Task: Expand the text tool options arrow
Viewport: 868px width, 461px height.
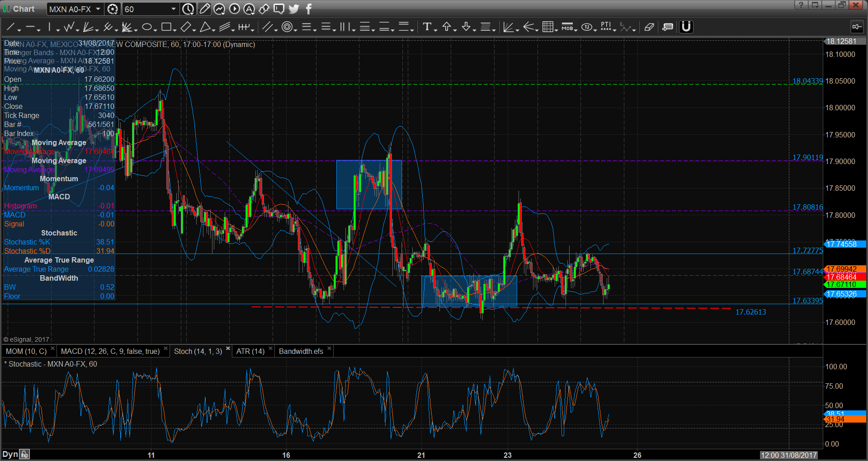Action: (x=435, y=30)
